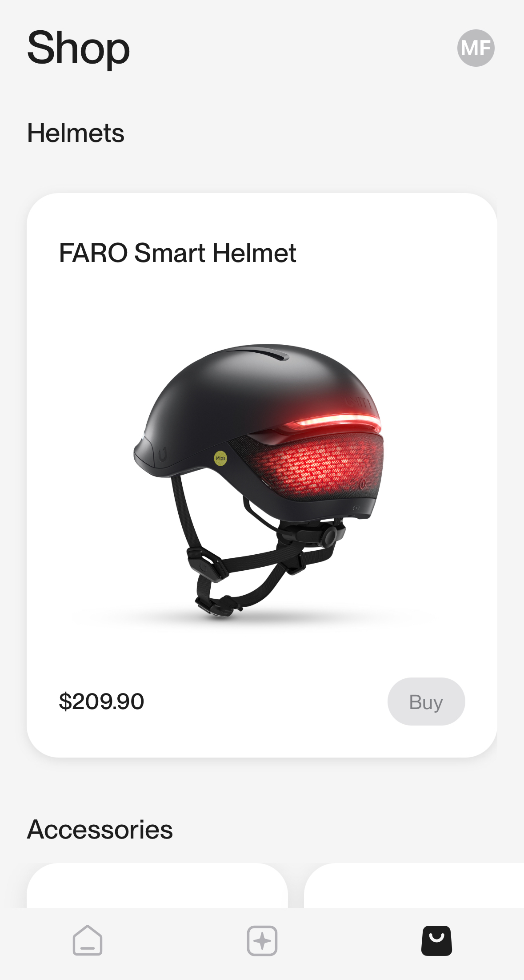Open the first accessory card

pyautogui.click(x=157, y=885)
